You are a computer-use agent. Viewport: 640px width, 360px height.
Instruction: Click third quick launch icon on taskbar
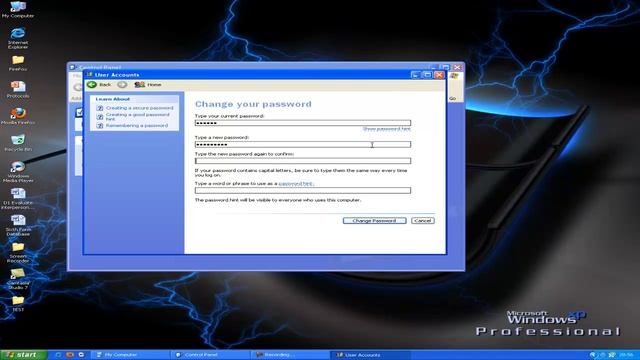(x=81, y=355)
